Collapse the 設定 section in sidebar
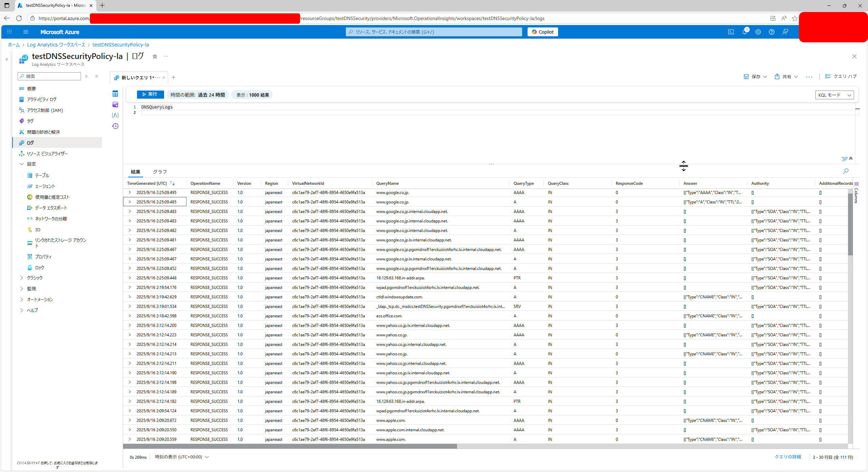Viewport: 868px width, 472px height. pyautogui.click(x=22, y=164)
